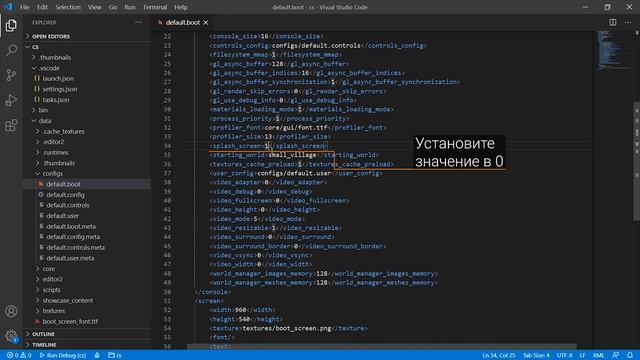Open Explorer views and more actions ellipsis
The image size is (640, 360).
point(138,22)
